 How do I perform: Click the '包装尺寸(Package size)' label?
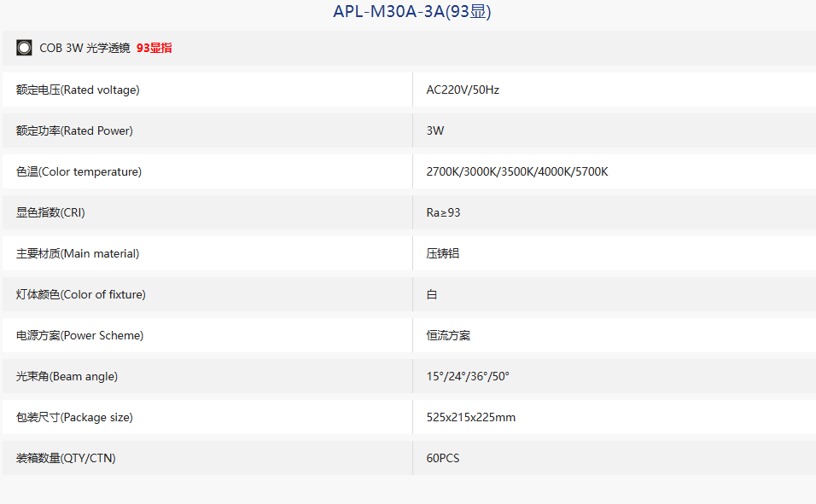point(74,417)
